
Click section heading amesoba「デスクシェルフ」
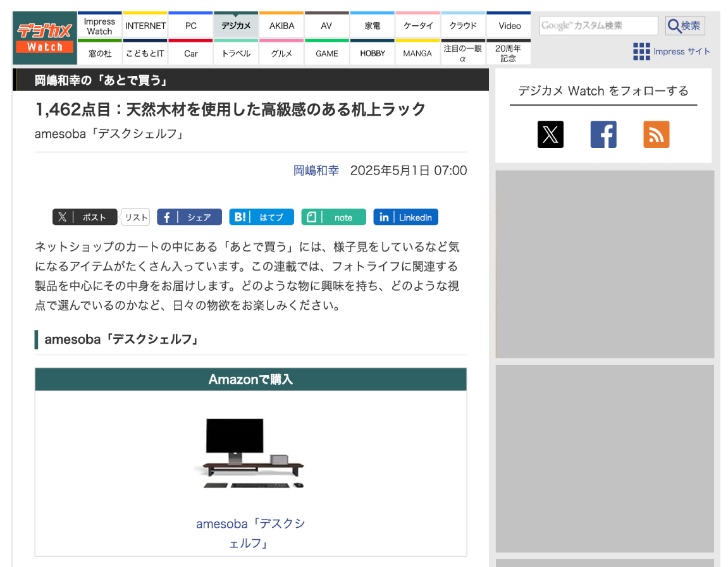[x=121, y=339]
